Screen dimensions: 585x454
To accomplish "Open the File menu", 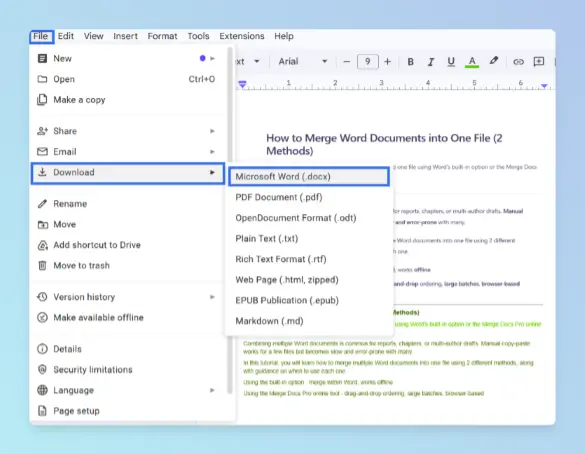I will point(40,36).
